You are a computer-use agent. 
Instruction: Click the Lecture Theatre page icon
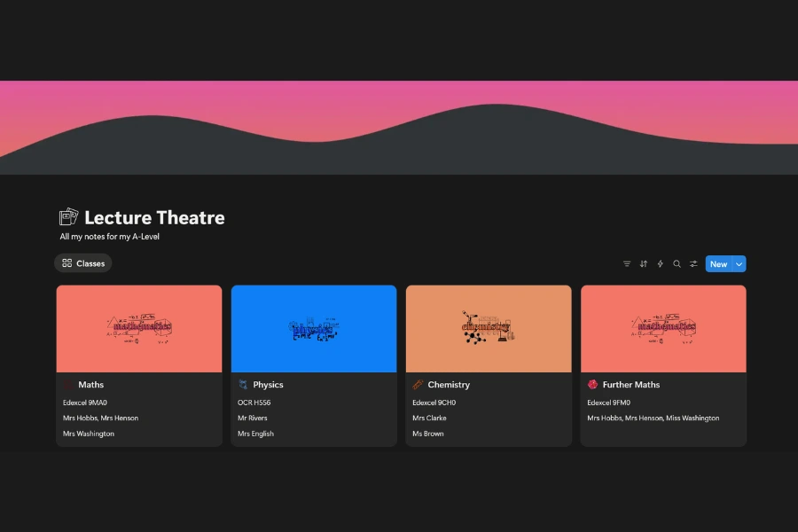click(68, 217)
